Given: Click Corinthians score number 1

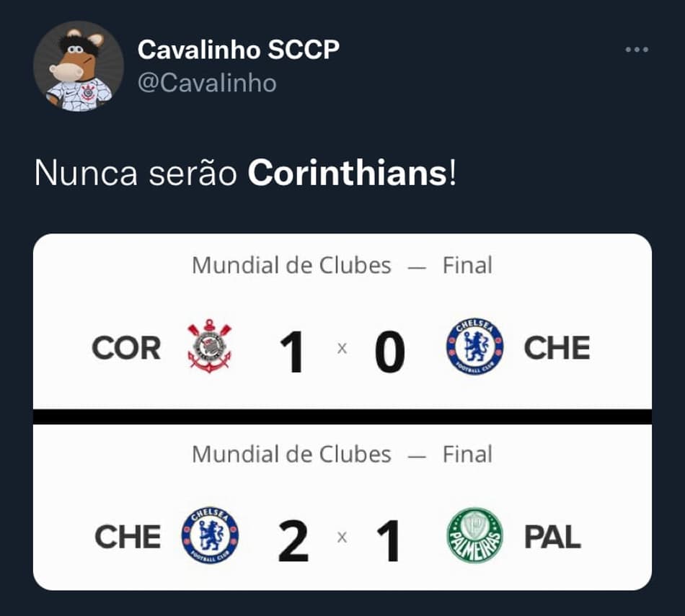Looking at the screenshot, I should click(x=293, y=352).
